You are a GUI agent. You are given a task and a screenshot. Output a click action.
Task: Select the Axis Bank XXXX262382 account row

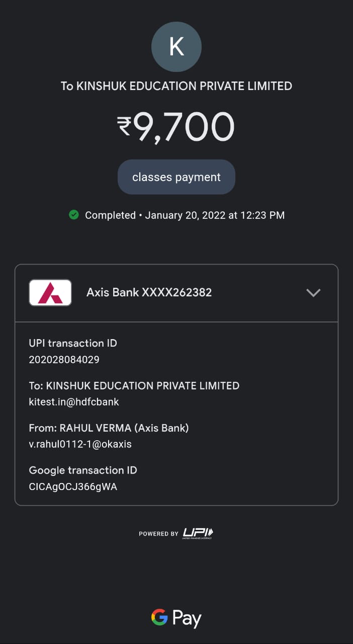(x=149, y=292)
